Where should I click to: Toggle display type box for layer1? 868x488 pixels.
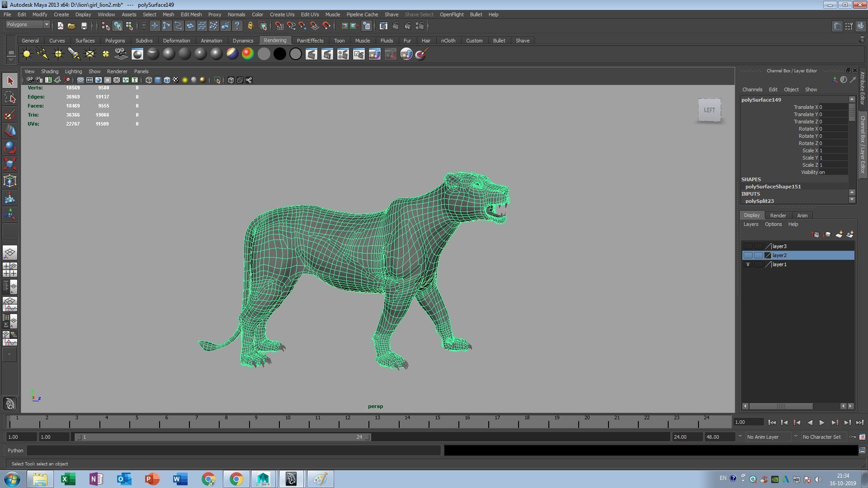[758, 264]
